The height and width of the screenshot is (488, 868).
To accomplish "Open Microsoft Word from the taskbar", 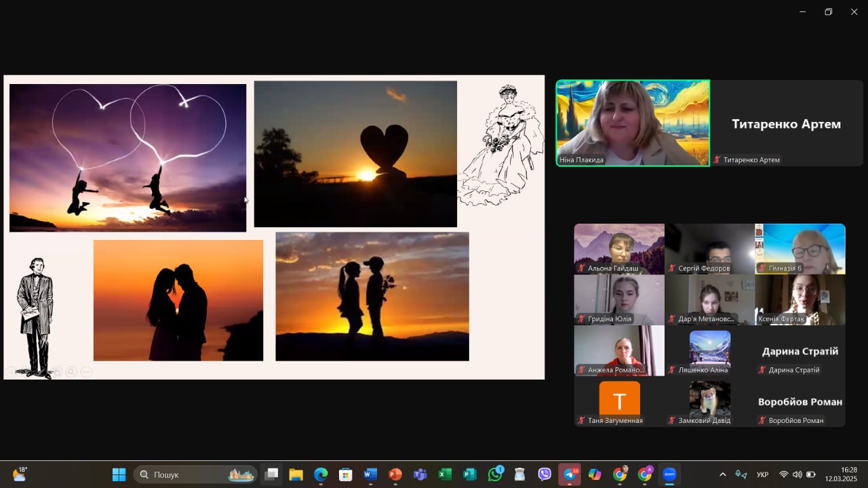I will point(370,474).
